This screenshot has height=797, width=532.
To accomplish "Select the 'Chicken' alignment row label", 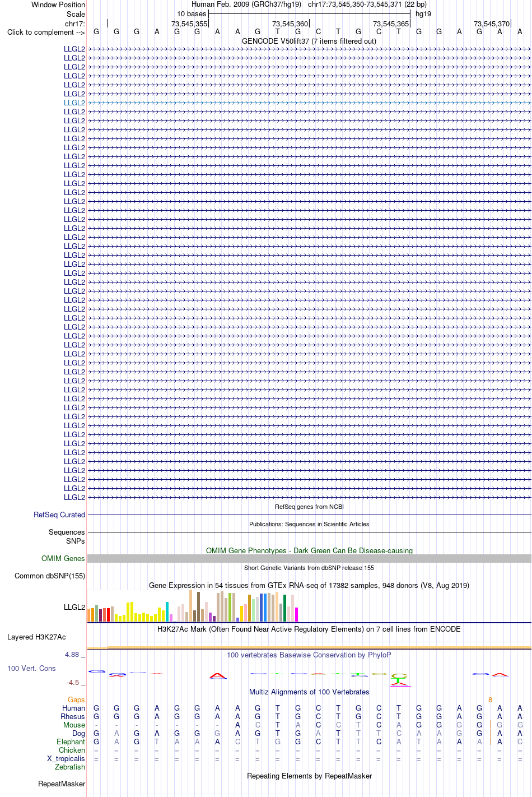I will tap(72, 750).
